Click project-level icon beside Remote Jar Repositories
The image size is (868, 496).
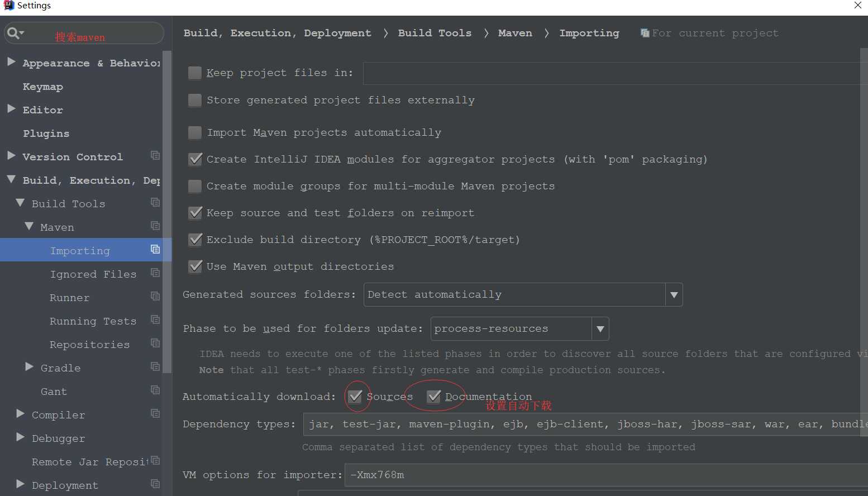click(155, 460)
